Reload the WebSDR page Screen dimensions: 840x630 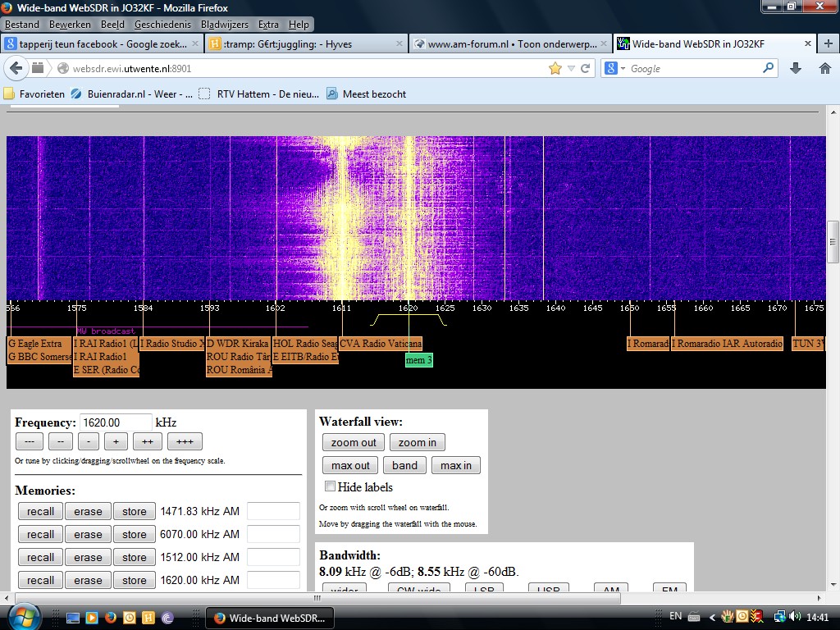586,68
